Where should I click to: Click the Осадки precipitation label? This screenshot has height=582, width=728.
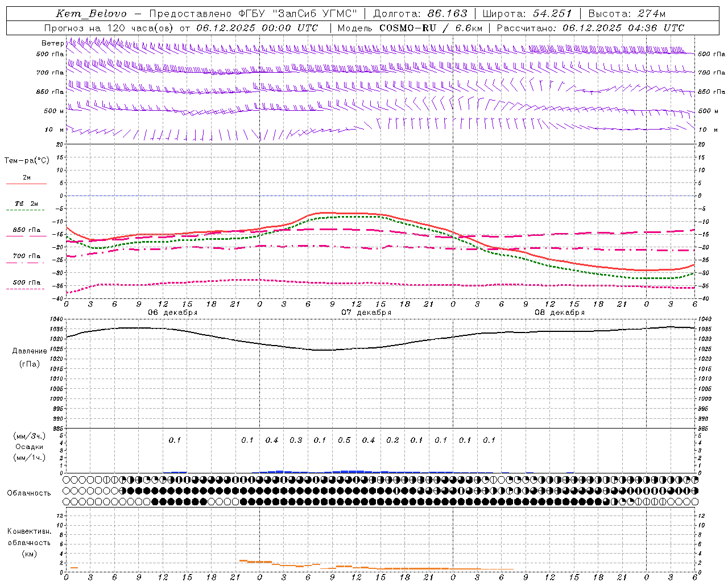pos(30,447)
